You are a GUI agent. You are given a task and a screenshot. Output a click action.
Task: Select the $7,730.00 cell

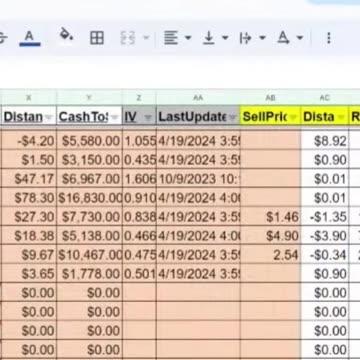89,217
